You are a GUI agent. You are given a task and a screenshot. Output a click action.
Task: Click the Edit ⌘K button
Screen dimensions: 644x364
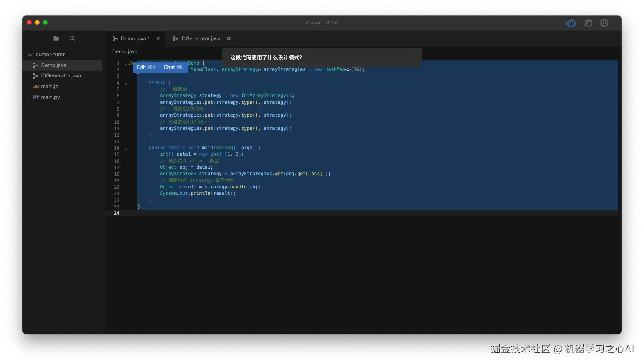tap(146, 67)
